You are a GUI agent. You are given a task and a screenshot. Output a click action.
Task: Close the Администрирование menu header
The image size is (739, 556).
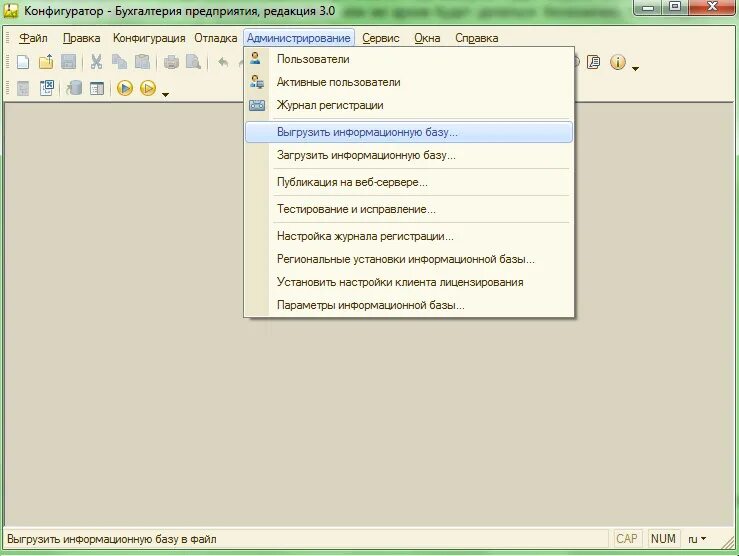pyautogui.click(x=299, y=38)
